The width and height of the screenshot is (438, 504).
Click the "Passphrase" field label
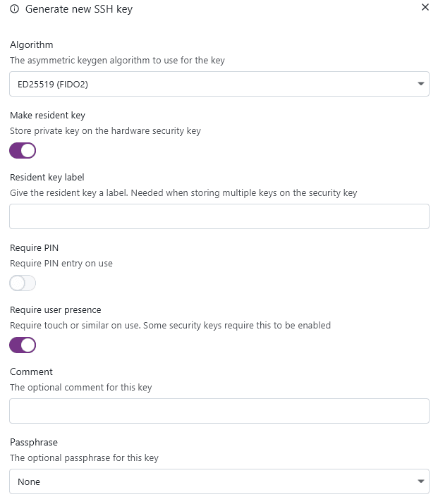coord(34,442)
